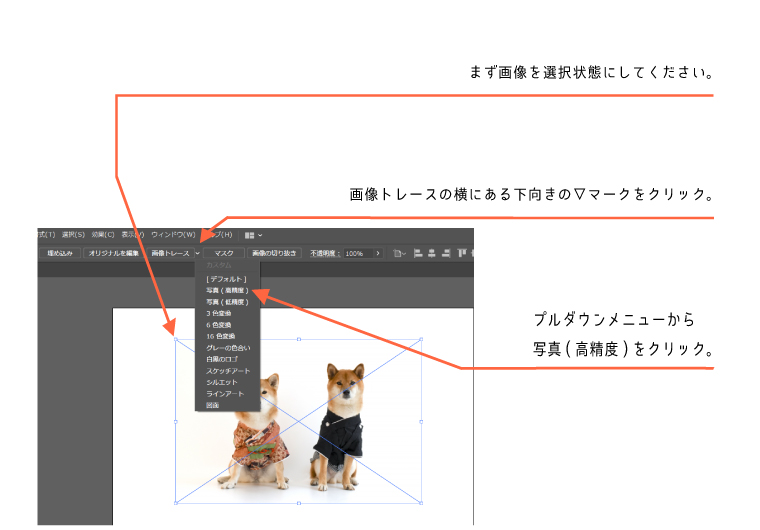Open the 効果(C) menu

tap(103, 235)
